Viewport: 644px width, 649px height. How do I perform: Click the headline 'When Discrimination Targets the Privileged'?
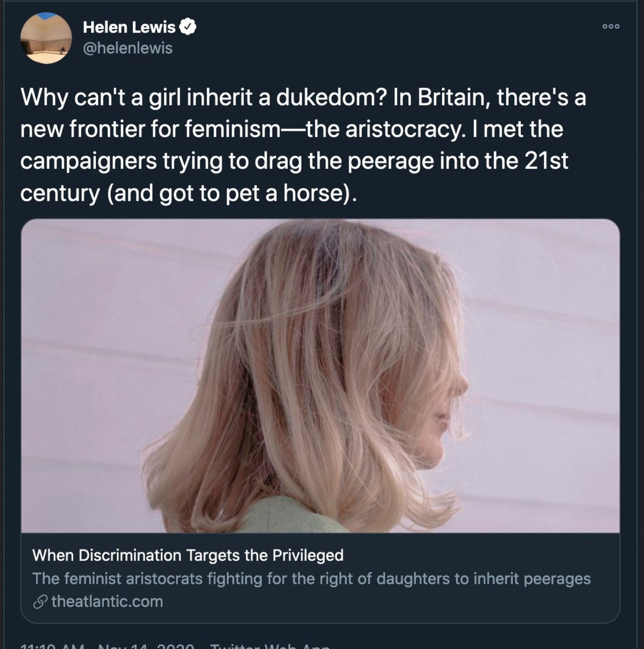click(x=188, y=555)
